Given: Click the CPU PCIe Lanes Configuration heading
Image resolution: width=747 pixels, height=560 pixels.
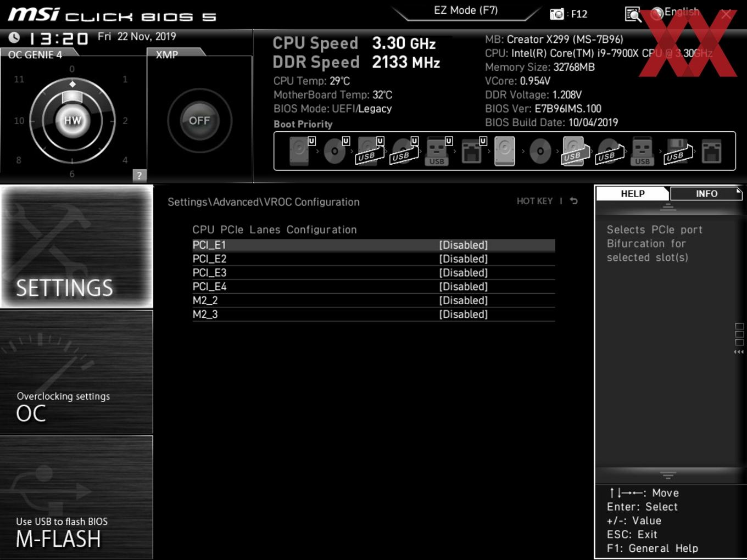Looking at the screenshot, I should click(275, 229).
